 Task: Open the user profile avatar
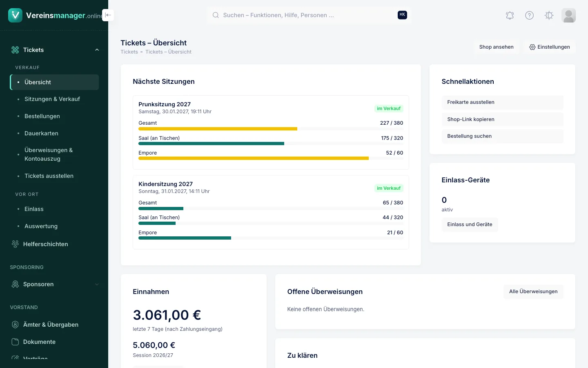coord(568,16)
